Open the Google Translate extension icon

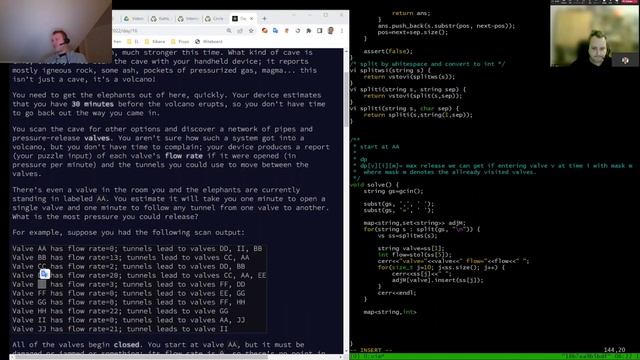[276, 31]
